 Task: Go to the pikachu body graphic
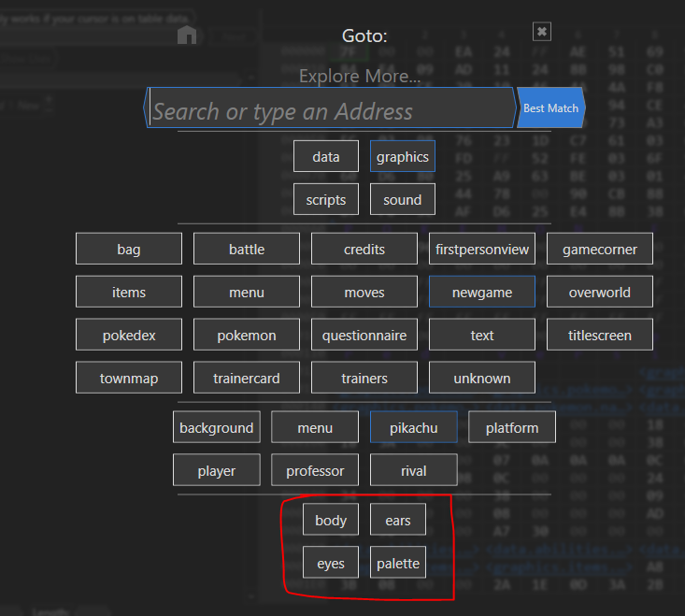click(331, 520)
